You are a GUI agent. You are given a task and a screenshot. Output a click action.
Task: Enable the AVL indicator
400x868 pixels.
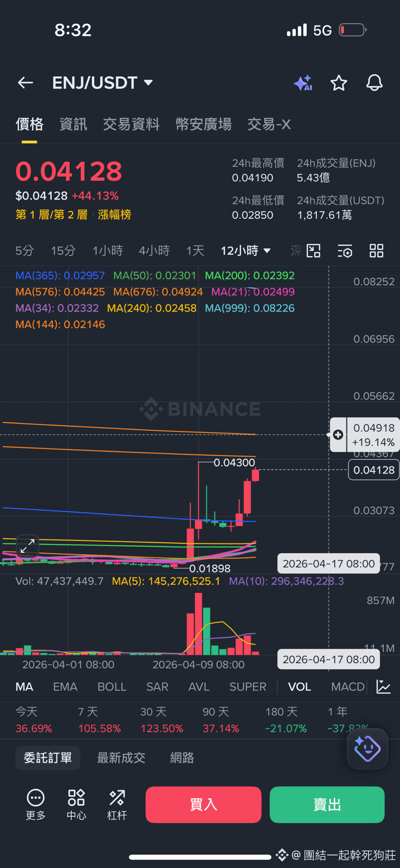(x=199, y=687)
